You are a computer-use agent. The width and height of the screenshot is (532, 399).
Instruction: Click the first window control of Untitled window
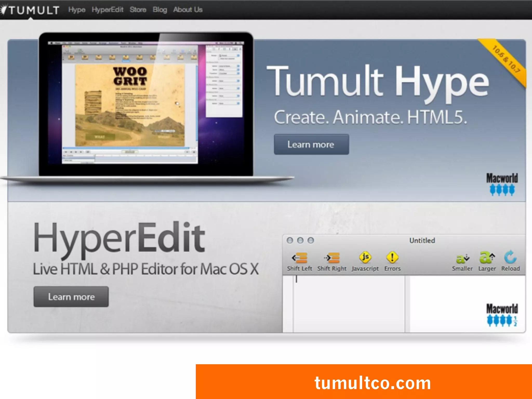tap(290, 240)
